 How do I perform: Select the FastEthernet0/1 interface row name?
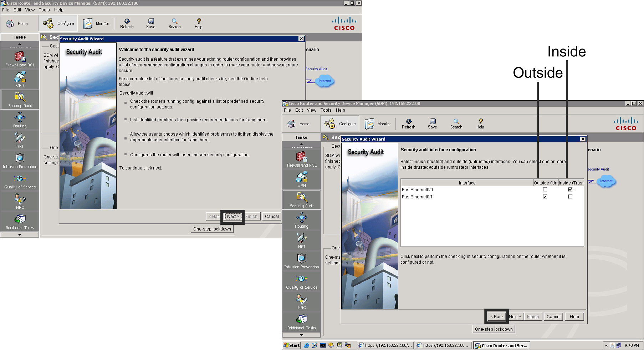click(x=417, y=197)
